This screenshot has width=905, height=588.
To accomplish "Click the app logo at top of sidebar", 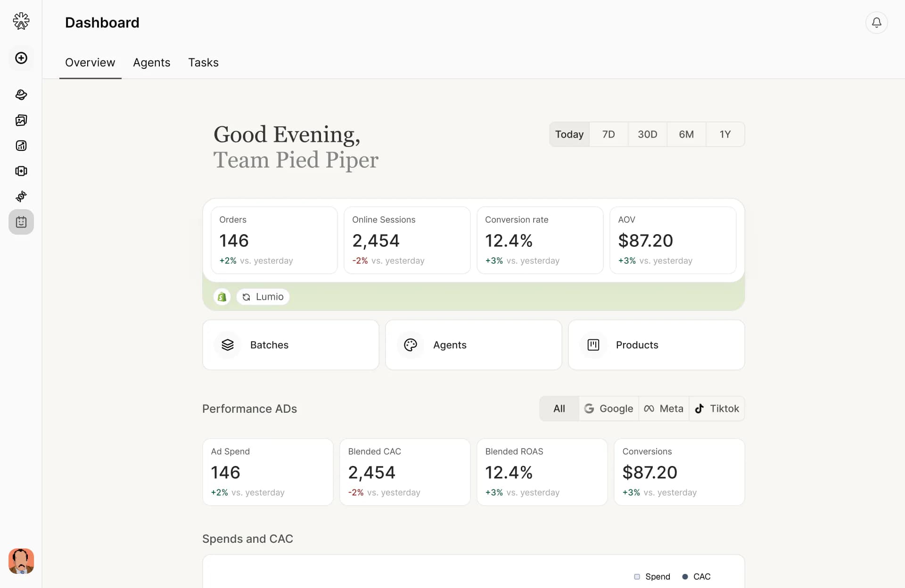I will click(x=21, y=21).
